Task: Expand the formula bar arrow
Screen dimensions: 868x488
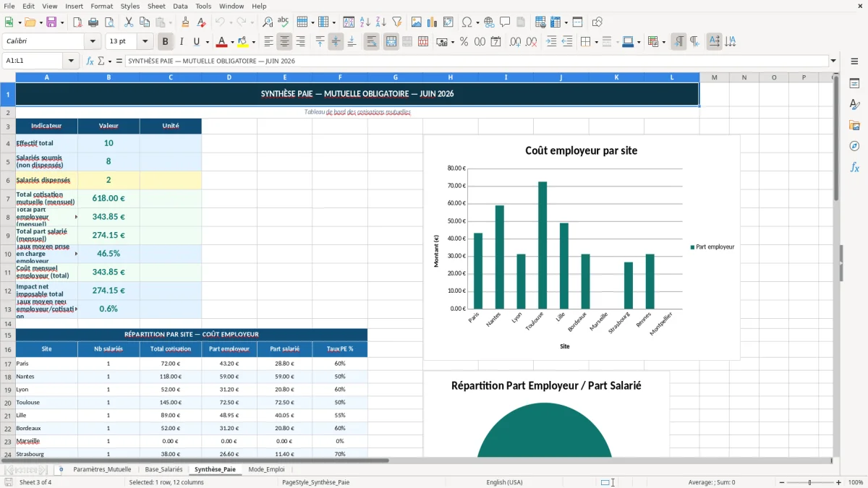Action: 833,61
